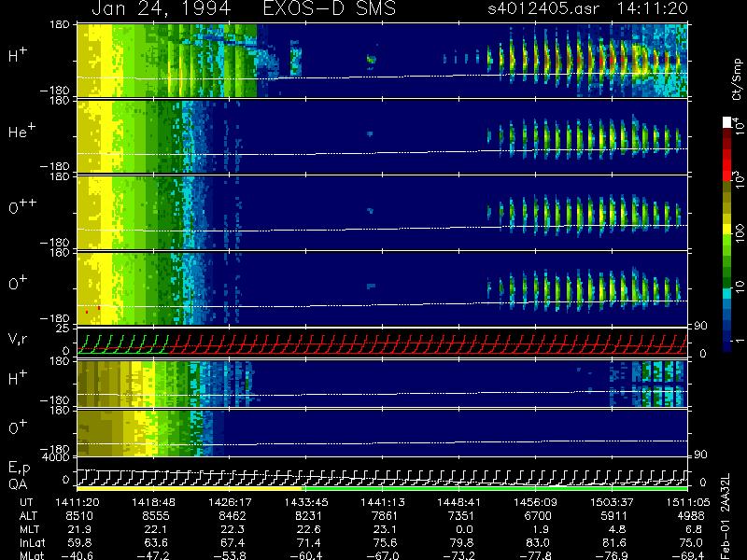Pick the cyan band of the color scale
747x560 pixels.
pos(727,294)
